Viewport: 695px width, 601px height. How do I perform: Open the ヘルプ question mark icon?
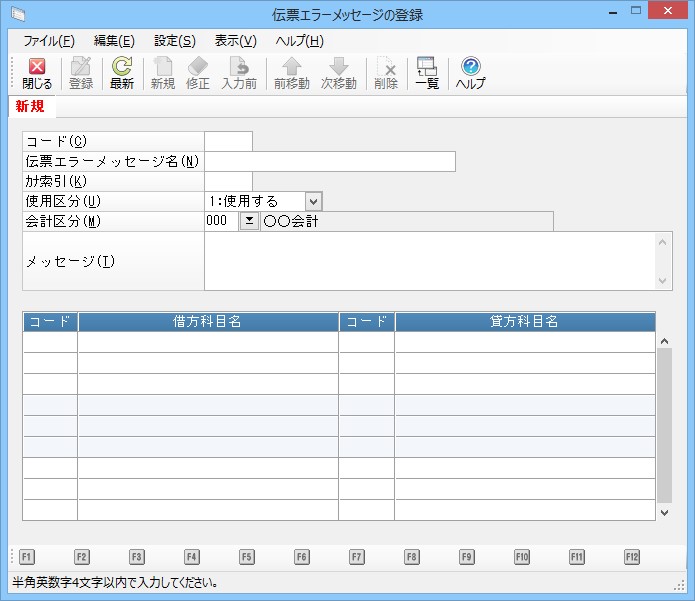coord(470,68)
